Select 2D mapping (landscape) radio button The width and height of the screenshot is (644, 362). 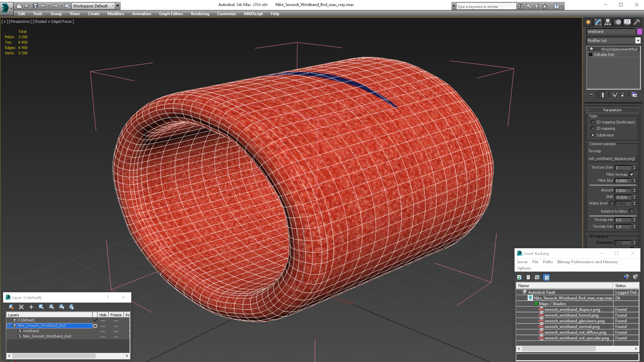(592, 122)
